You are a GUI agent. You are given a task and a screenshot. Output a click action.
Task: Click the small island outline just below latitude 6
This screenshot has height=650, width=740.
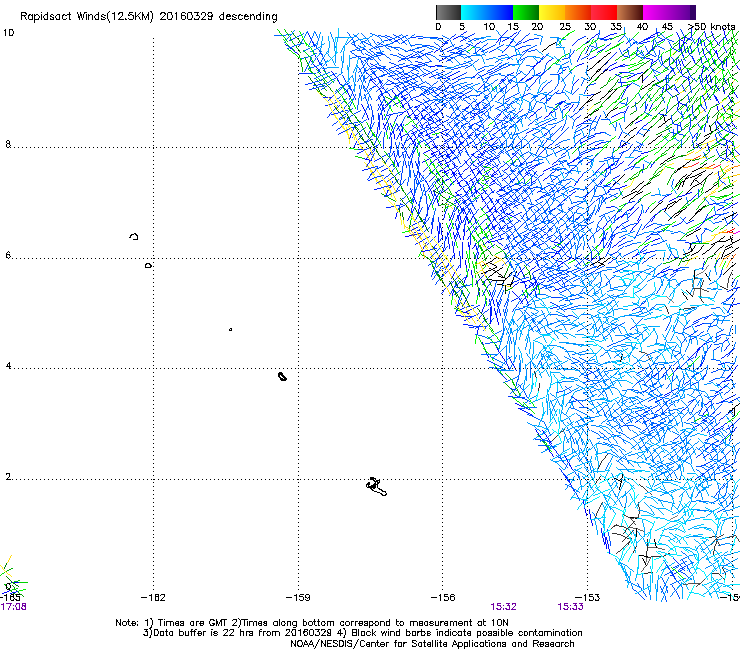[149, 266]
